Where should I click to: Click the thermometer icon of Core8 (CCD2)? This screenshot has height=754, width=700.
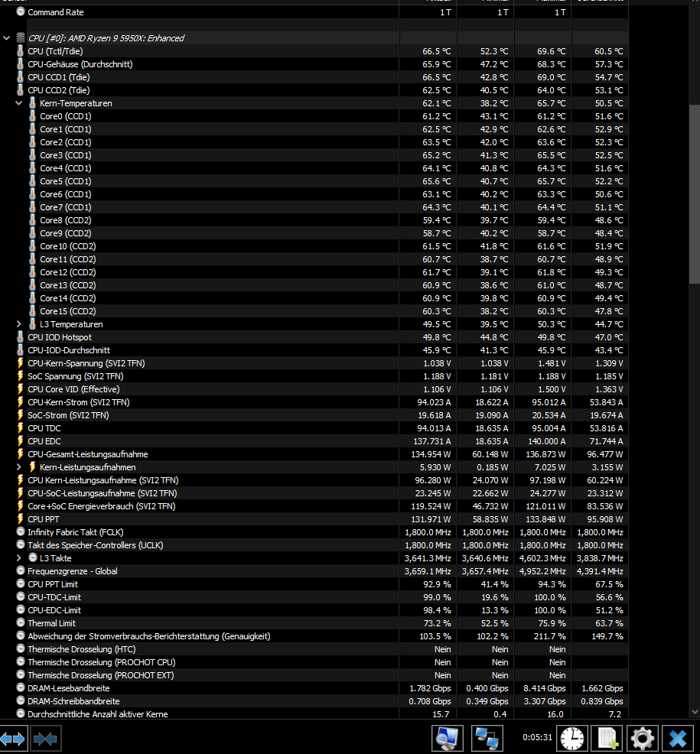click(x=32, y=219)
